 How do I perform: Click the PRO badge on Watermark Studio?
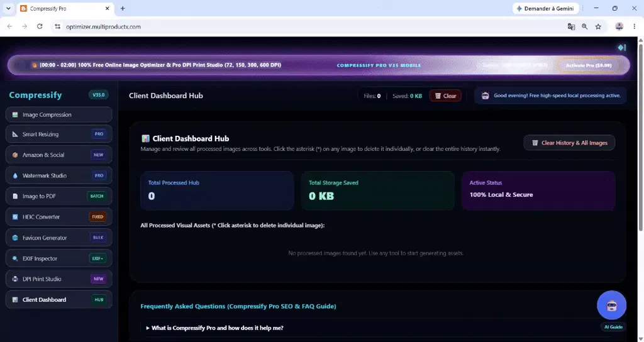click(99, 175)
